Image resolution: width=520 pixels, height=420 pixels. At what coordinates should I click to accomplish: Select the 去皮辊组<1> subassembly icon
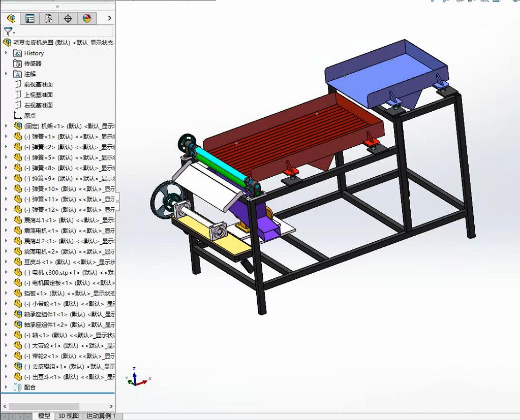[18, 366]
